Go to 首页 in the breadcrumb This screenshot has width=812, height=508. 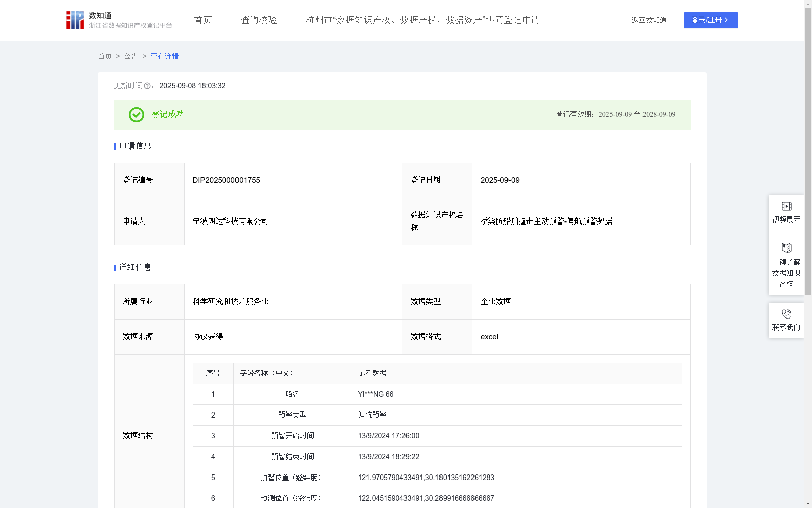[105, 56]
